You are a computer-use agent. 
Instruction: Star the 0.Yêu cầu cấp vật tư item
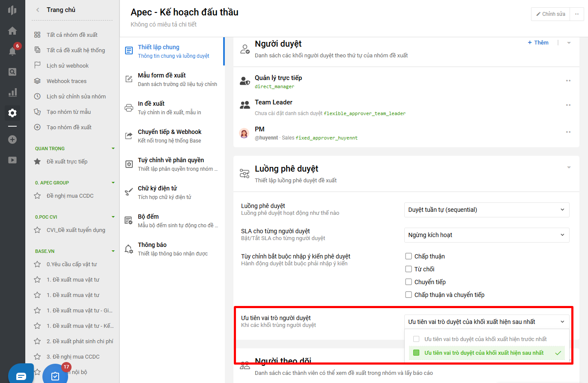click(x=37, y=264)
